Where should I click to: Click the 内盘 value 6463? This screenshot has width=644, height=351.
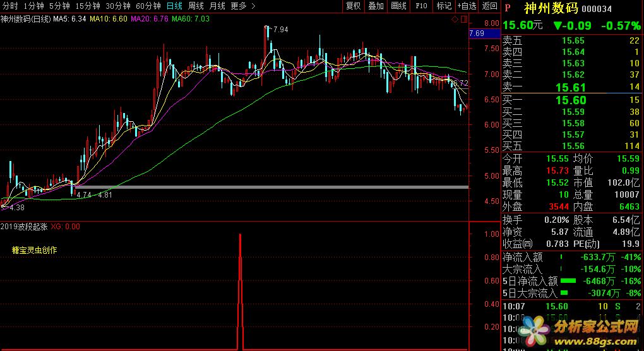(629, 206)
